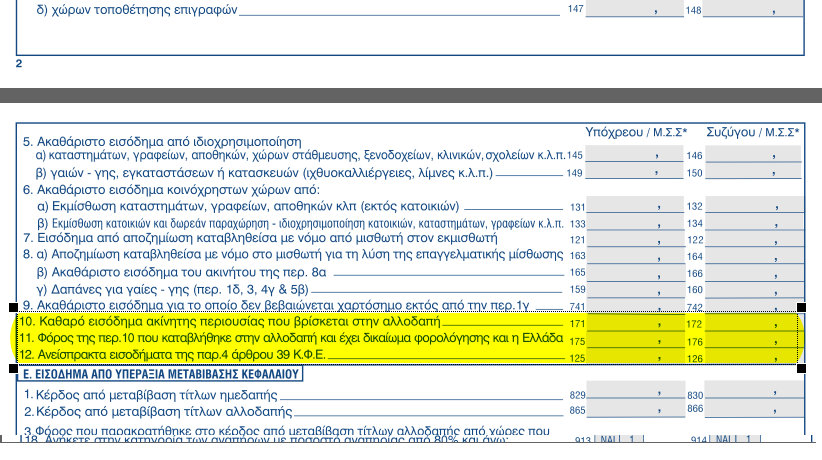Screen dimensions: 822x460
Task: Click text 'δ) χώρων τοποθέτησης επιγραφών'
Action: (137, 9)
